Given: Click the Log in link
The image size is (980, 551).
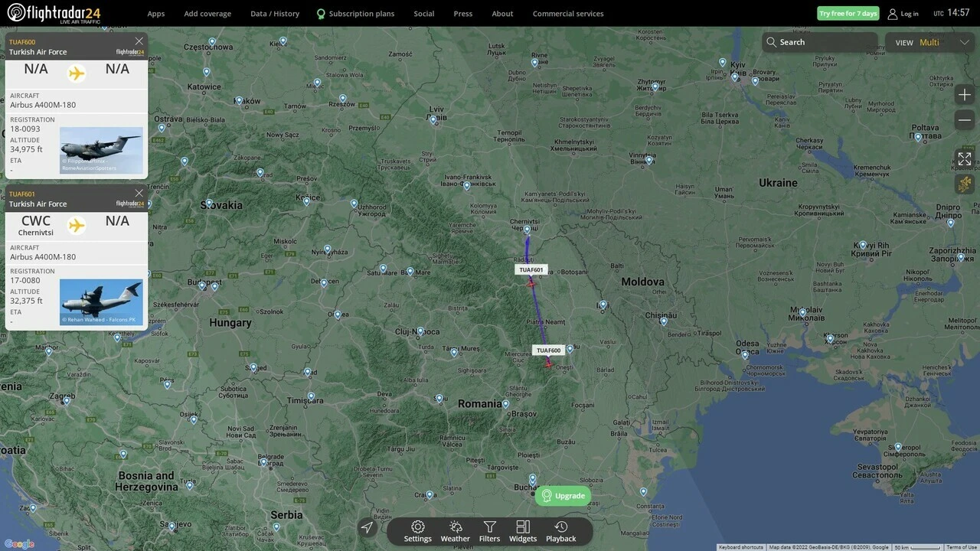Looking at the screenshot, I should point(903,14).
